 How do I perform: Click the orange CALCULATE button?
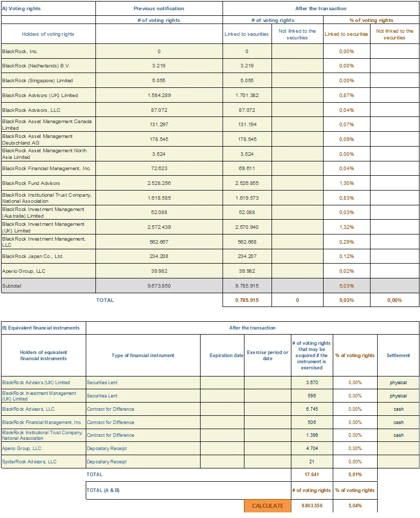[267, 506]
